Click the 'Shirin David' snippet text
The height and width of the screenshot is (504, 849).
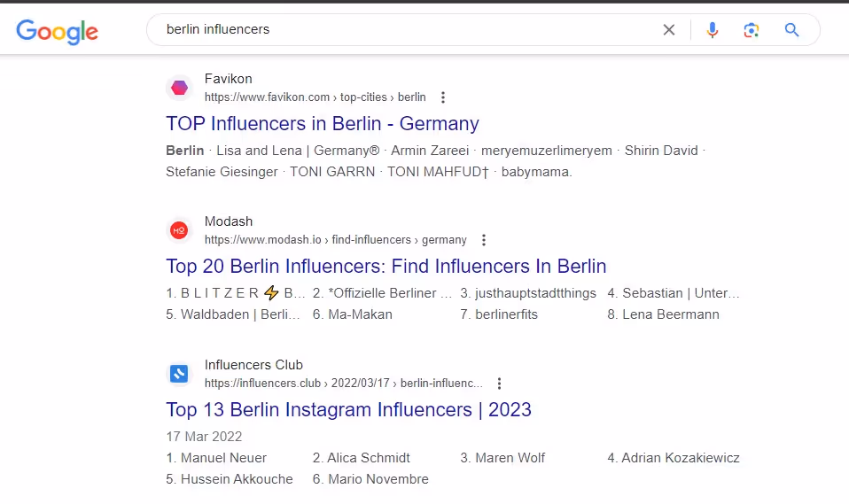[x=661, y=151]
